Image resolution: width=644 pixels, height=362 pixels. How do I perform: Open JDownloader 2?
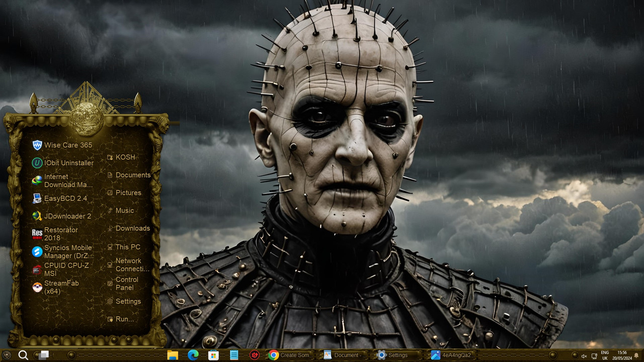pos(62,216)
